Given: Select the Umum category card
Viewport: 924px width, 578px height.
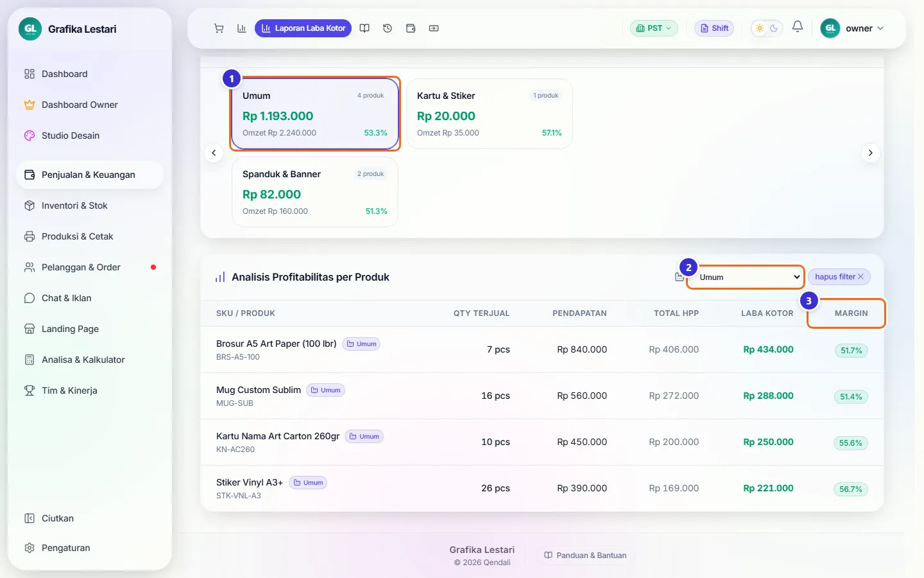Looking at the screenshot, I should click(x=315, y=114).
